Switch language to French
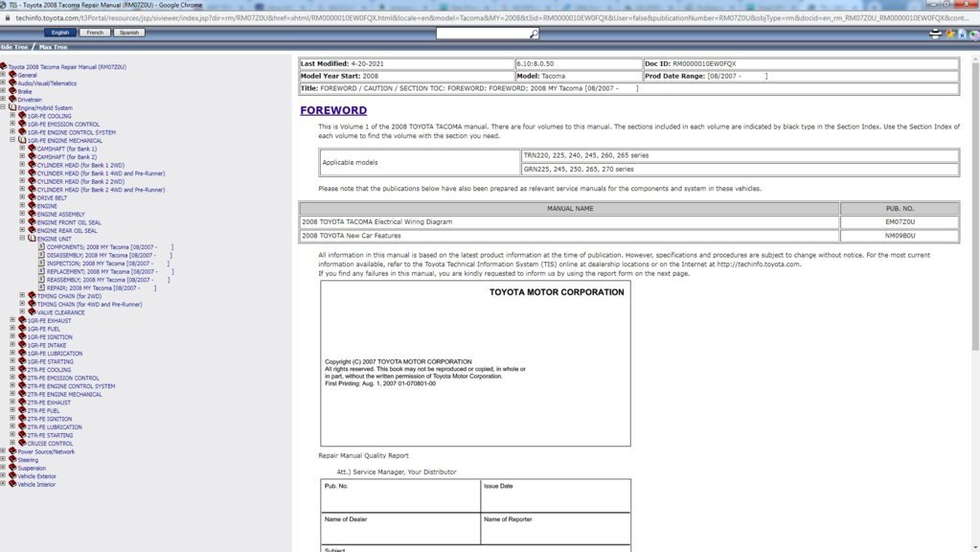This screenshot has height=552, width=980. [95, 33]
